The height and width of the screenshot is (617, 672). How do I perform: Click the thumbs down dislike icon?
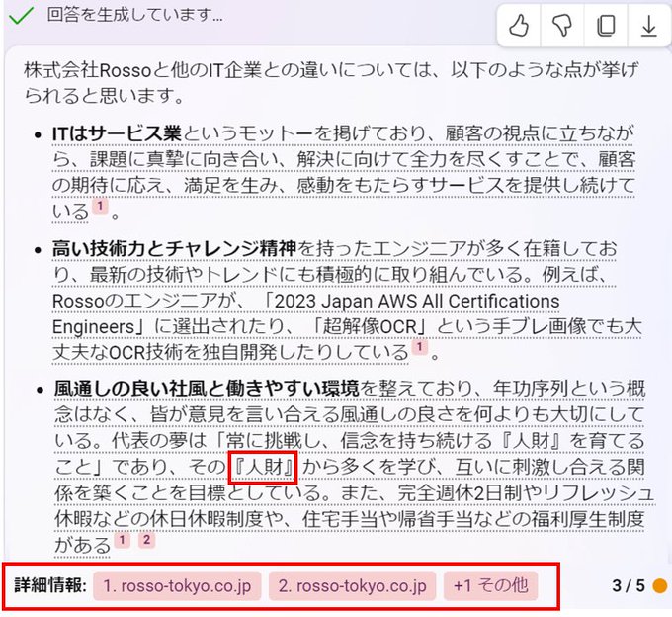[562, 26]
